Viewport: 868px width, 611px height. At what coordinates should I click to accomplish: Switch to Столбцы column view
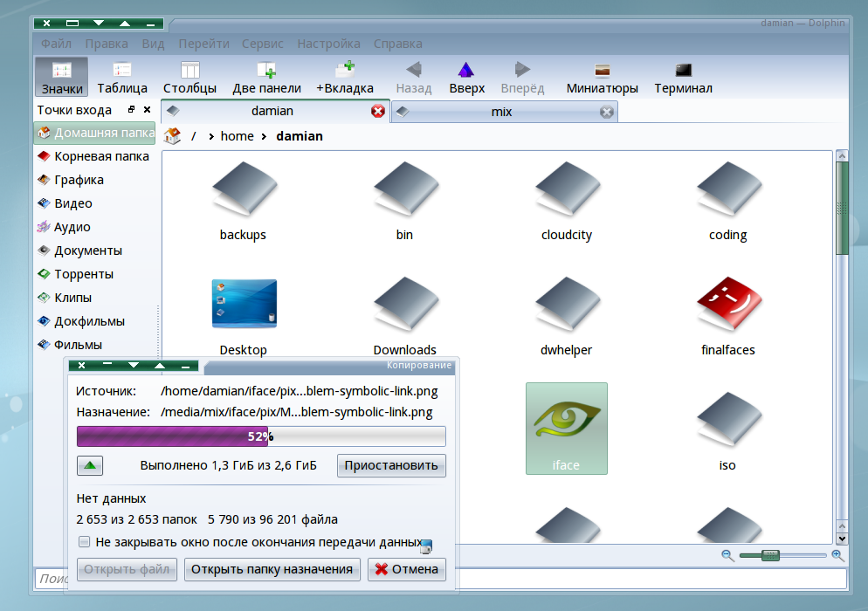click(x=189, y=77)
